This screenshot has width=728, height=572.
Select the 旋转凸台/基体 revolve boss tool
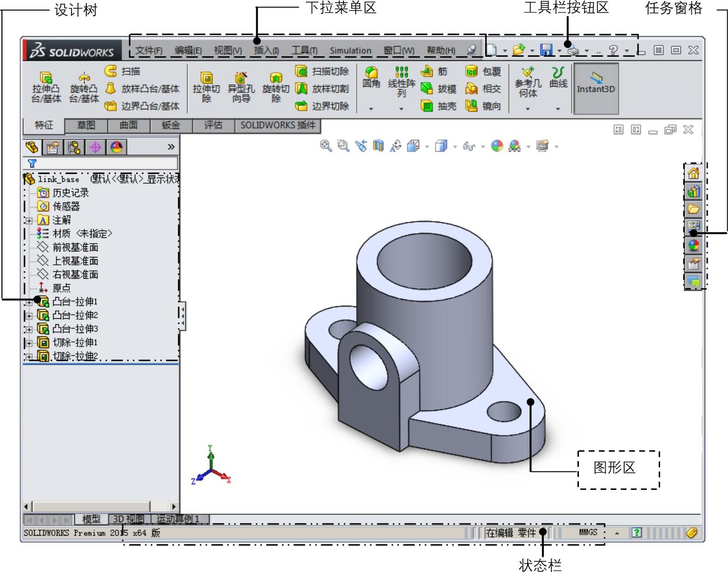click(x=84, y=77)
